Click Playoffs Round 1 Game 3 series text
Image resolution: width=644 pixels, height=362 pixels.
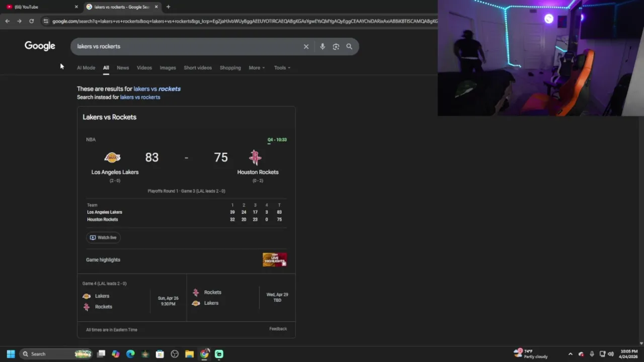pyautogui.click(x=186, y=191)
